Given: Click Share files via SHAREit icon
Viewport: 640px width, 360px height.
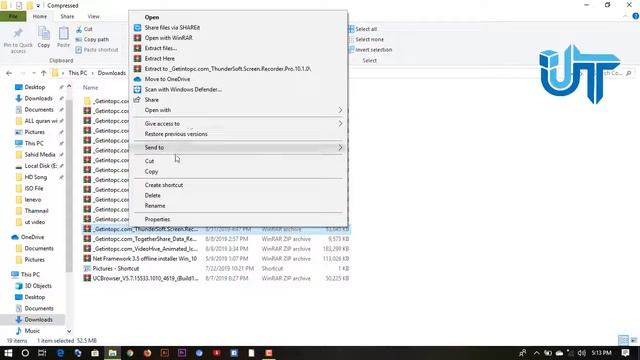Looking at the screenshot, I should 138,27.
